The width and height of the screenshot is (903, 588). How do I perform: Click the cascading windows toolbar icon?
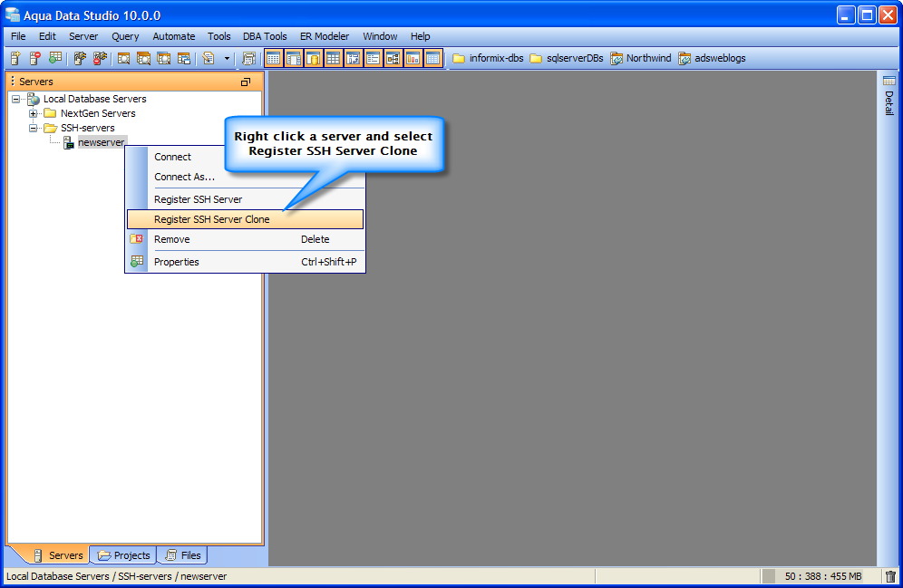(184, 58)
